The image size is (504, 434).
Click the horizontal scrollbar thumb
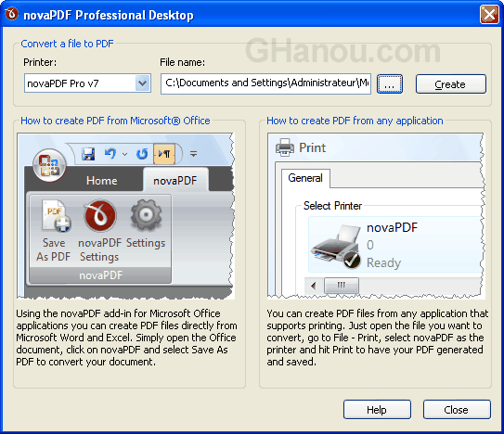[342, 286]
